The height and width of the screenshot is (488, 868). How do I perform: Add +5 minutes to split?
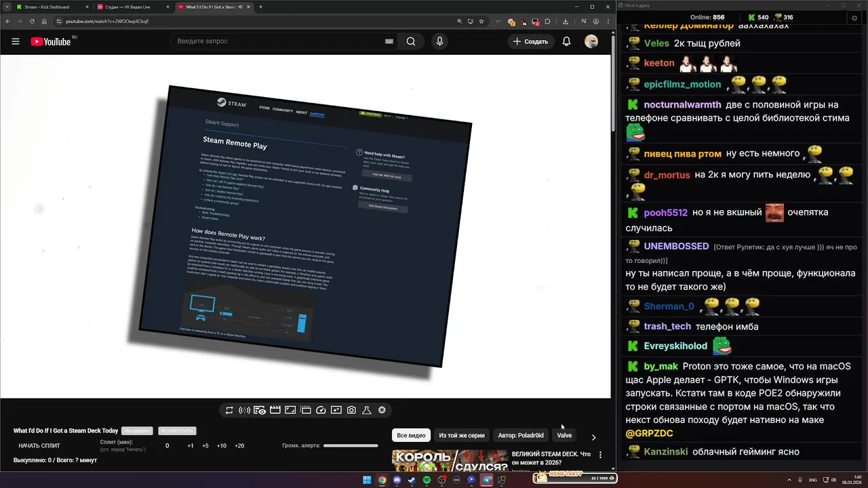pyautogui.click(x=205, y=446)
